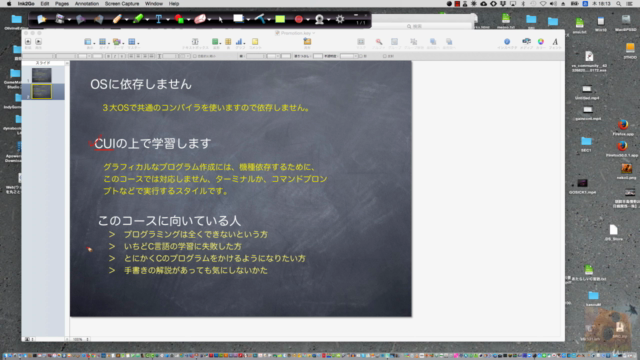Select slide 2 thumbnail in navigator
The height and width of the screenshot is (360, 640).
tap(42, 91)
